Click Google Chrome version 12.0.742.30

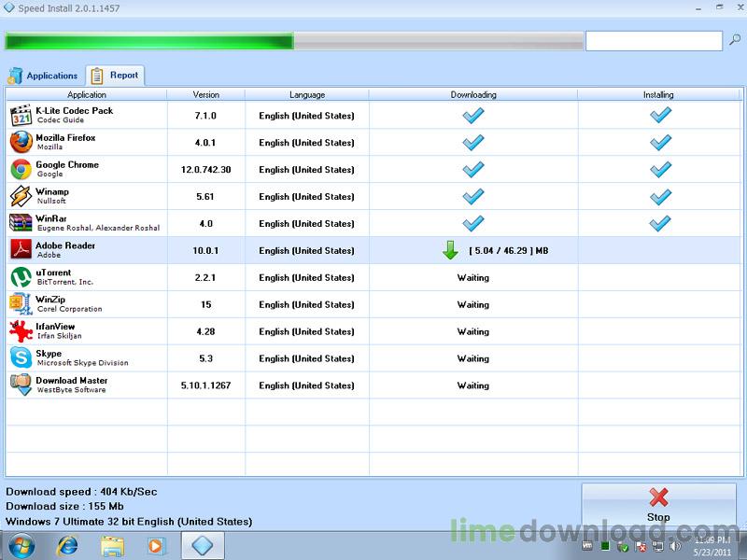point(205,170)
